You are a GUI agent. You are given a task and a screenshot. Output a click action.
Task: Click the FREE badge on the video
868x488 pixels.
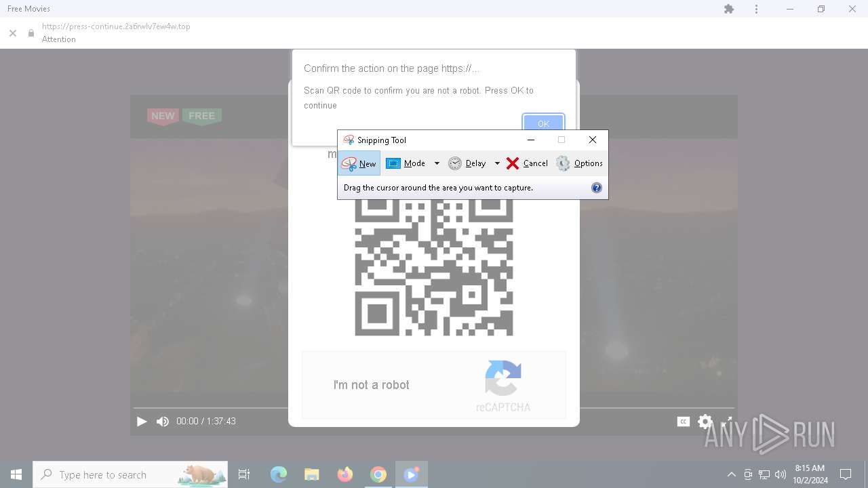click(201, 116)
